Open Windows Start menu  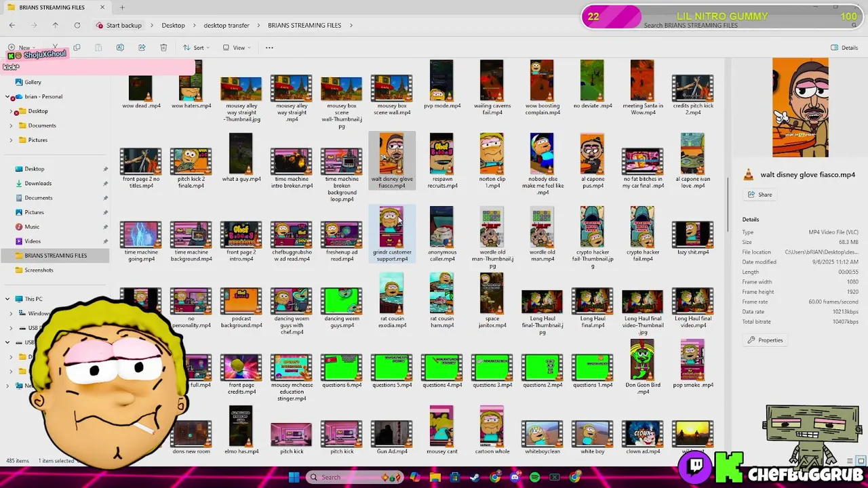tap(294, 477)
